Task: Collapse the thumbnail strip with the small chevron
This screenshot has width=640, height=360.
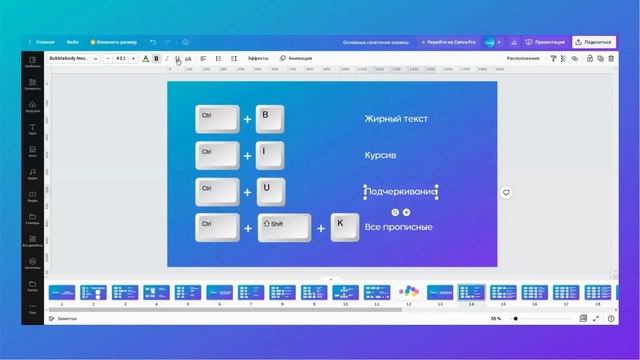Action: point(331,280)
